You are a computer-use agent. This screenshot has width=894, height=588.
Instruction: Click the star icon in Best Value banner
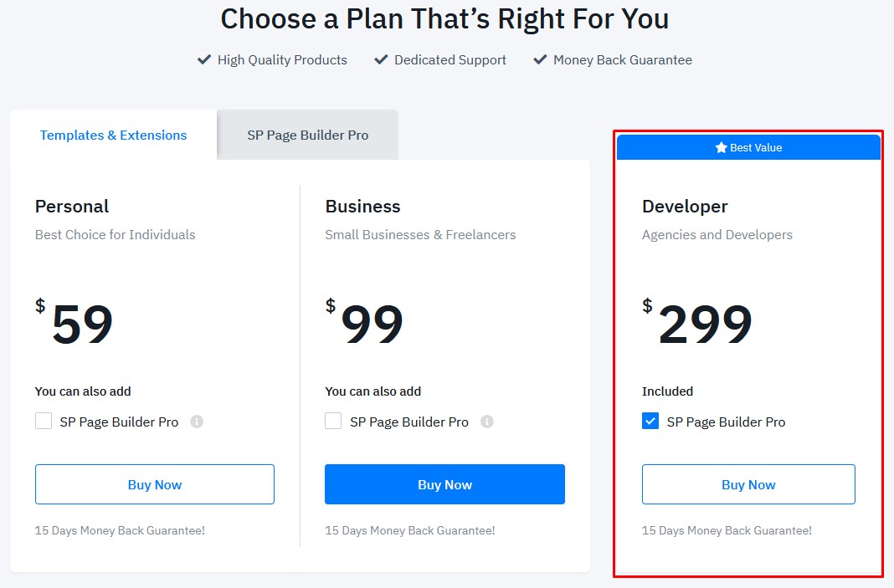(721, 147)
